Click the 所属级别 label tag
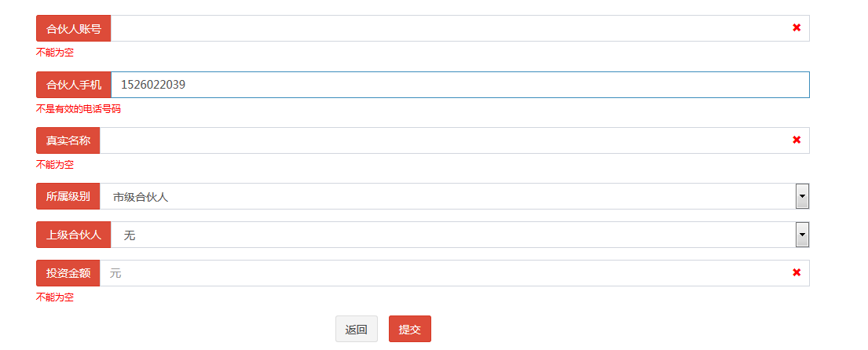Viewport: 868px width, 350px height. (x=68, y=196)
